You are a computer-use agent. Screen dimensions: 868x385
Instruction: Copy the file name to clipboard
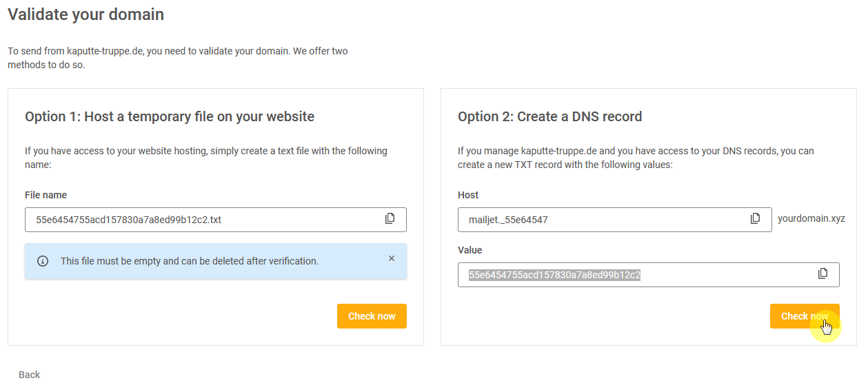(390, 219)
